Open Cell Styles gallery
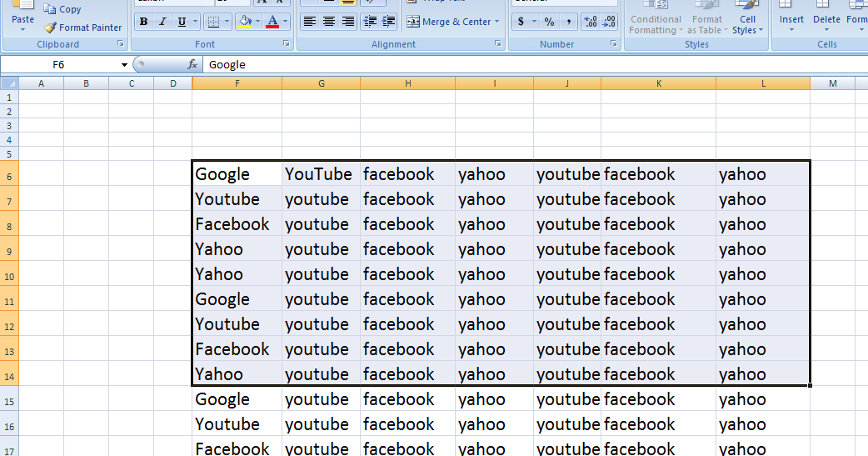The image size is (868, 456). click(x=747, y=18)
